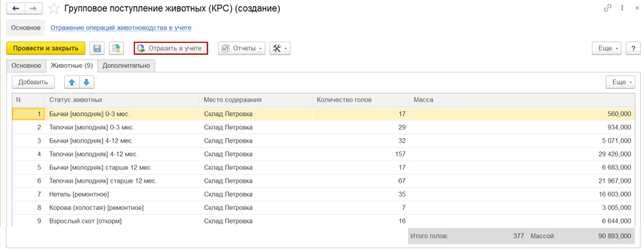The height and width of the screenshot is (250, 644).
Task: Switch to the Основное form tab
Action: pos(26,66)
